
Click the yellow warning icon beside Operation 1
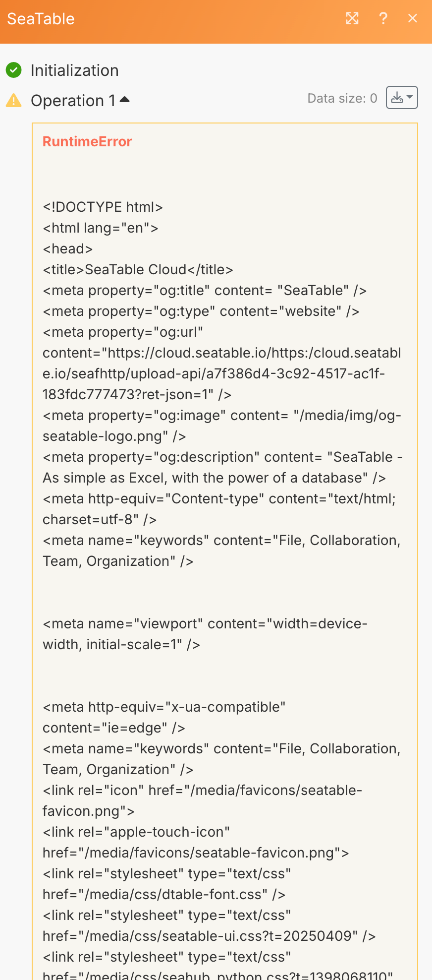pos(14,101)
